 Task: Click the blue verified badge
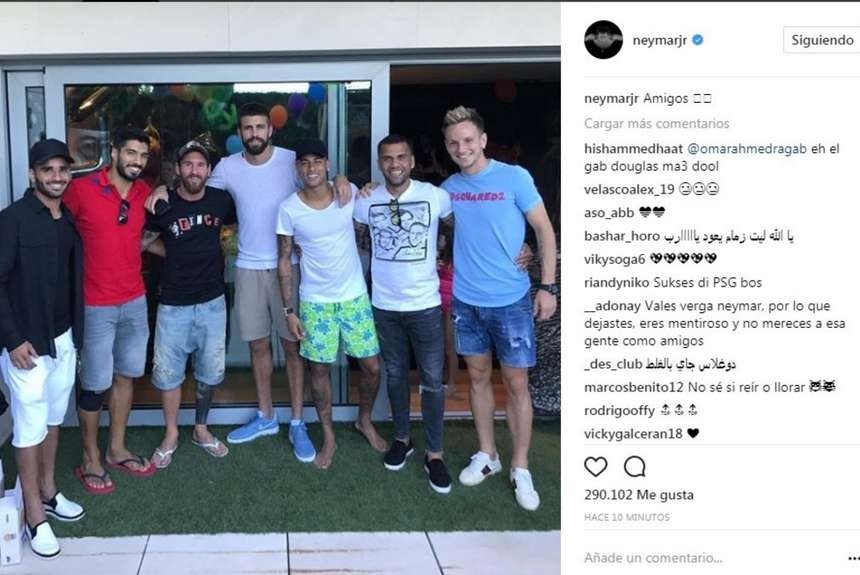coord(698,40)
